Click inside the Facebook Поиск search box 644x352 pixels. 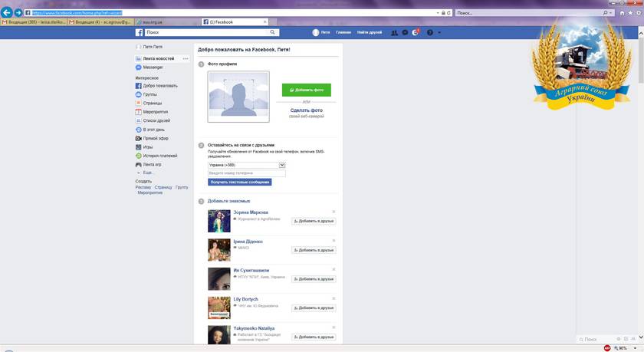(206, 32)
